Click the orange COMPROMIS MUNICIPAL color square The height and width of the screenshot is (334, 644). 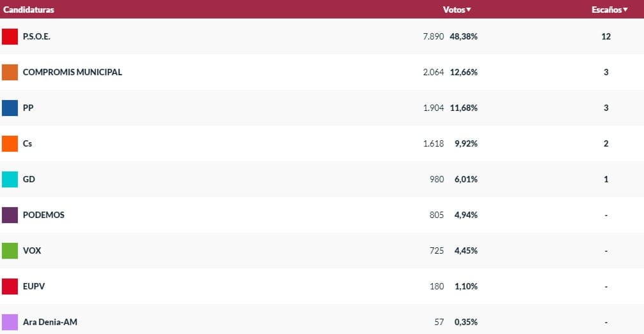(x=10, y=72)
